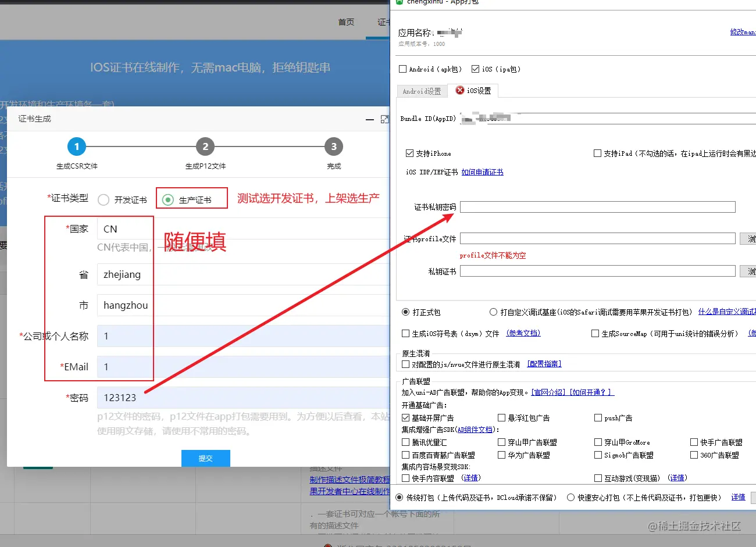Screen dimensions: 756x547
Task: Toggle the 支持iPhone checkbox
Action: tap(409, 153)
